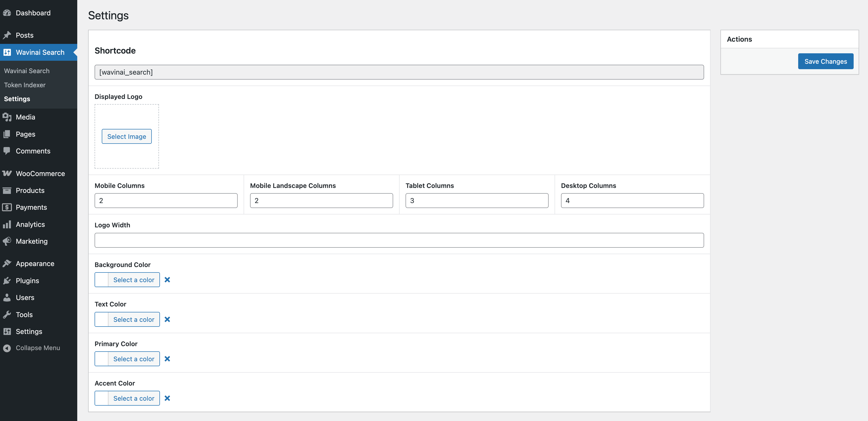
Task: Open the Appearance menu
Action: [x=35, y=264]
